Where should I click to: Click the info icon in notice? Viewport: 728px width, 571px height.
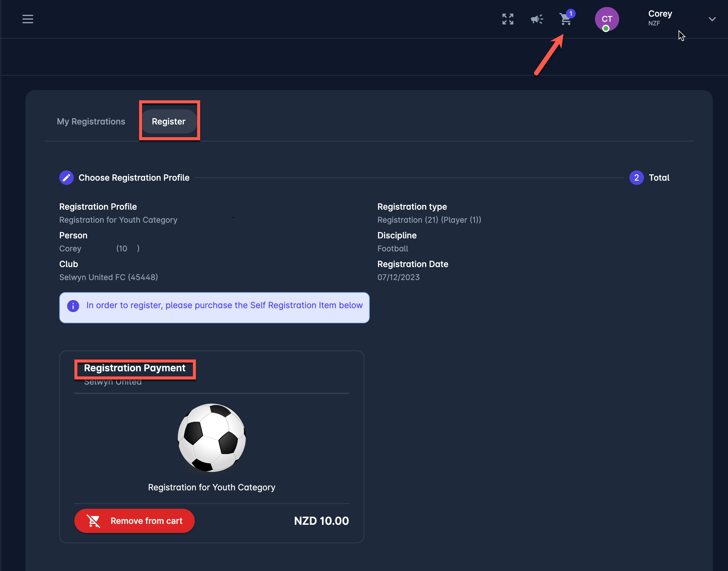point(73,306)
